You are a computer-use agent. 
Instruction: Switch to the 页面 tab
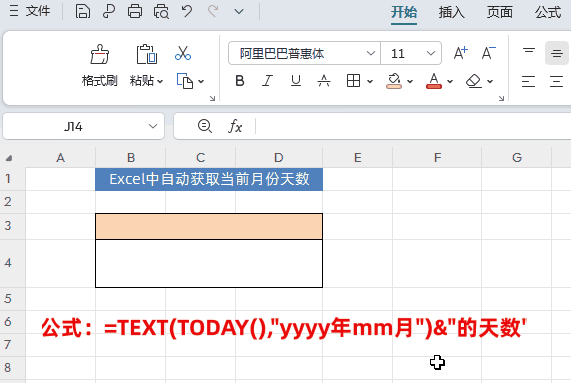pyautogui.click(x=500, y=12)
